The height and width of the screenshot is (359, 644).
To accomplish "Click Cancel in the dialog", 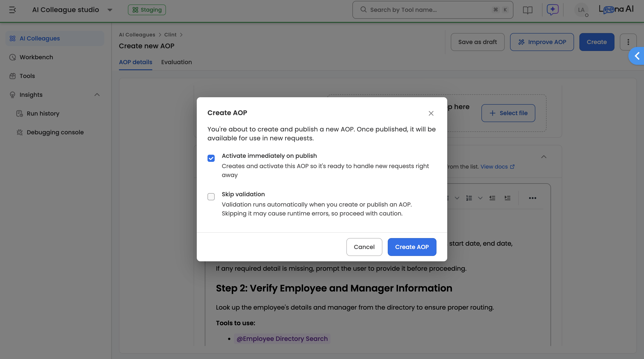I will point(364,247).
